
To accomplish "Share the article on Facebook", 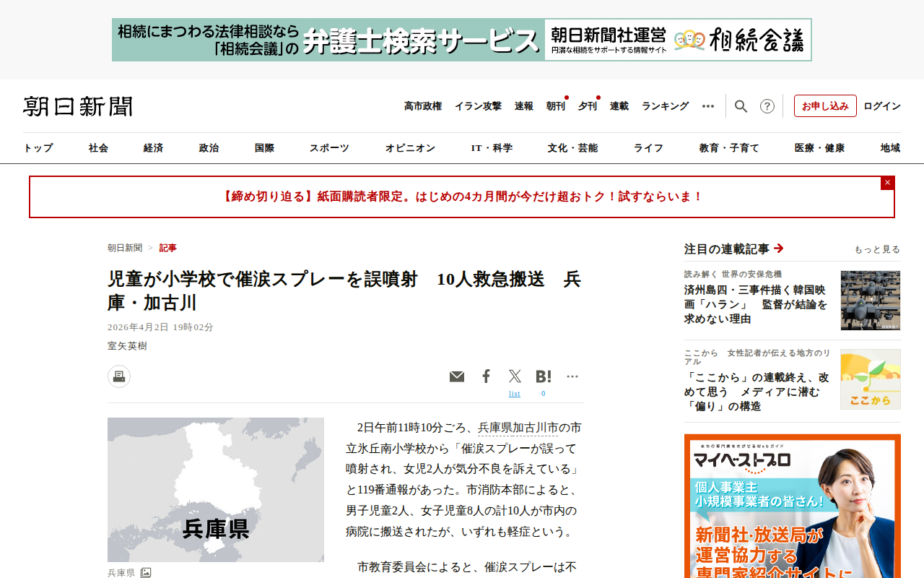I will 486,376.
